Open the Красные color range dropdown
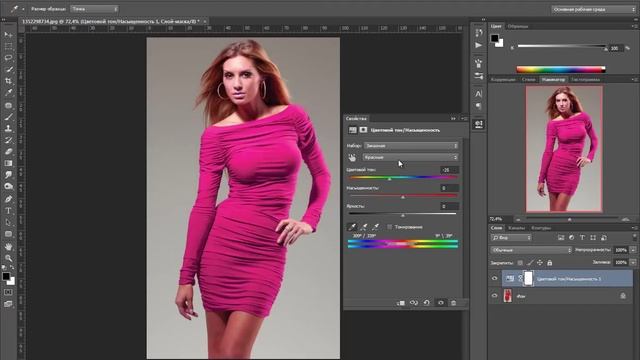The height and width of the screenshot is (360, 640). [411, 157]
